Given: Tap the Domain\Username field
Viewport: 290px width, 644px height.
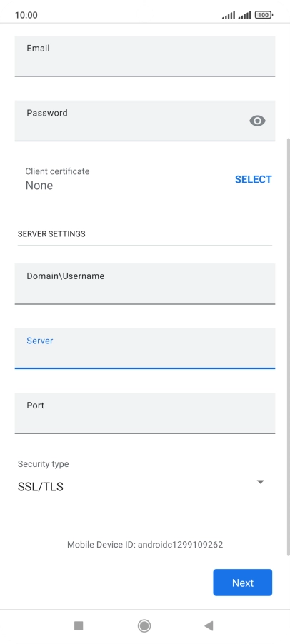Looking at the screenshot, I should [145, 284].
